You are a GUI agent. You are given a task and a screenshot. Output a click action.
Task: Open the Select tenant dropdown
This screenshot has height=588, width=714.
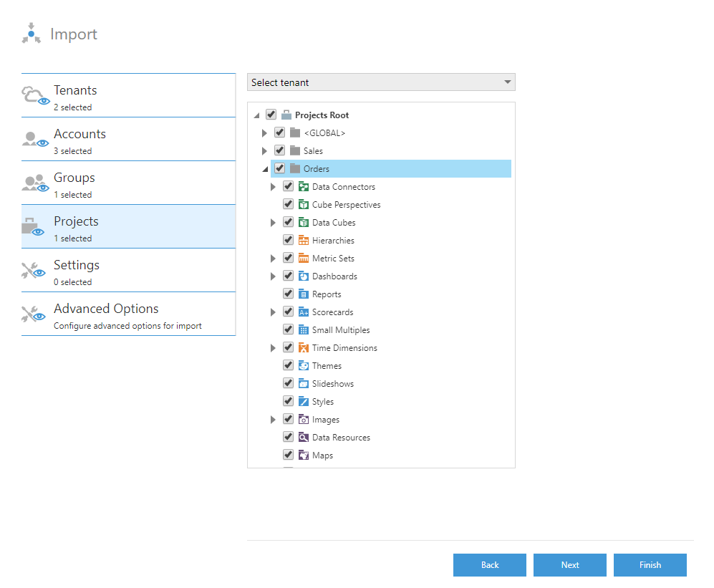pos(381,82)
